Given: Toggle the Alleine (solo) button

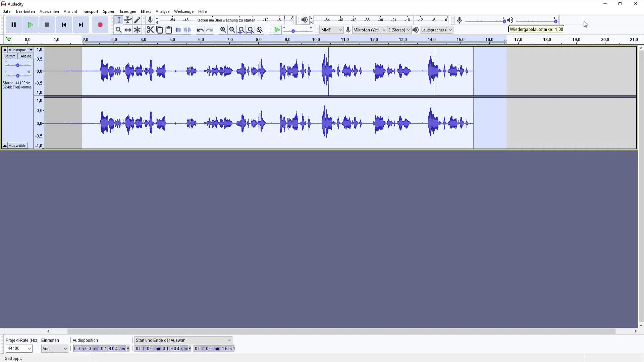Looking at the screenshot, I should pyautogui.click(x=26, y=56).
